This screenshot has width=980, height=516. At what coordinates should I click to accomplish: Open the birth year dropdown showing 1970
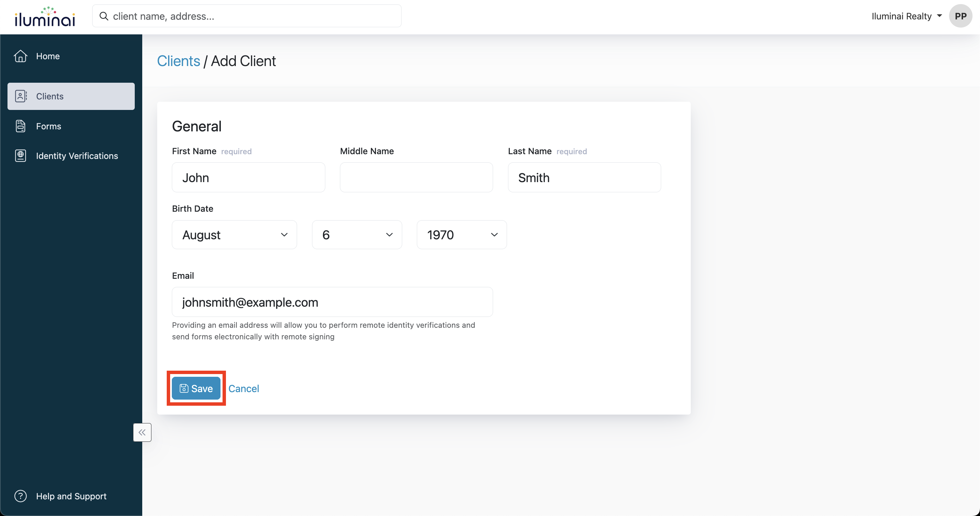coord(461,235)
